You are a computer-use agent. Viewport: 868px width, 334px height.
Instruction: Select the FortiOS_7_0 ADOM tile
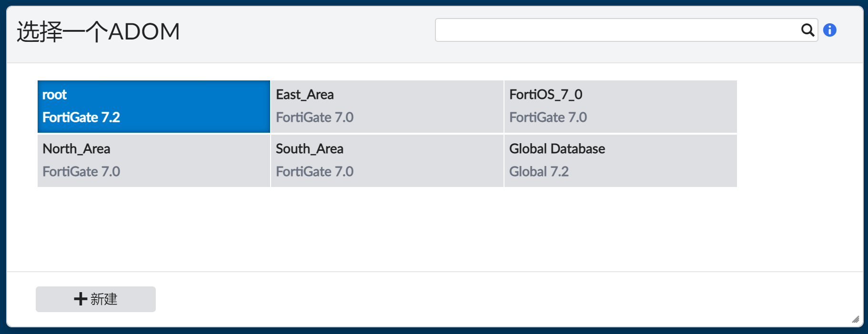tap(620, 106)
